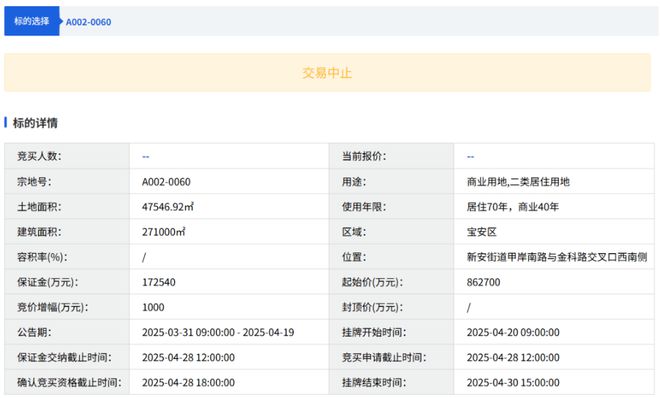Select the 位置 address text
The width and height of the screenshot is (660, 398).
click(x=557, y=257)
